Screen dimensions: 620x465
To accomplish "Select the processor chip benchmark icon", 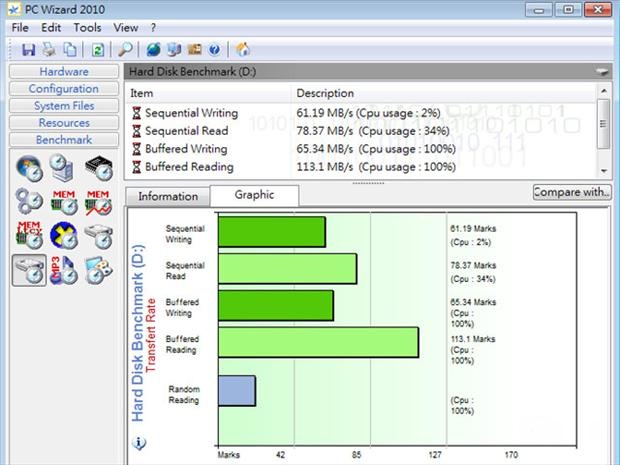I will 98,168.
